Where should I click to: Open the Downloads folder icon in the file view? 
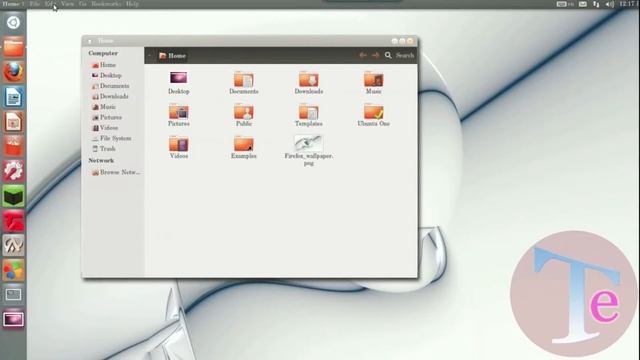(x=309, y=78)
